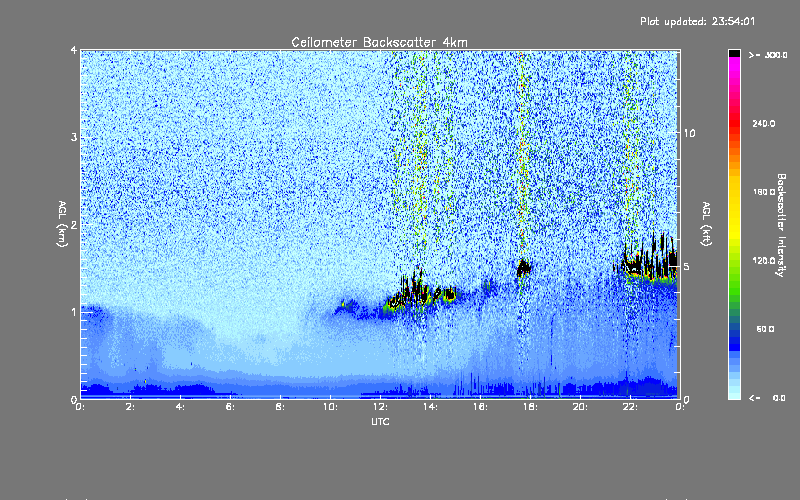Select the 'UTC' x-axis label
This screenshot has width=800, height=500.
(380, 421)
